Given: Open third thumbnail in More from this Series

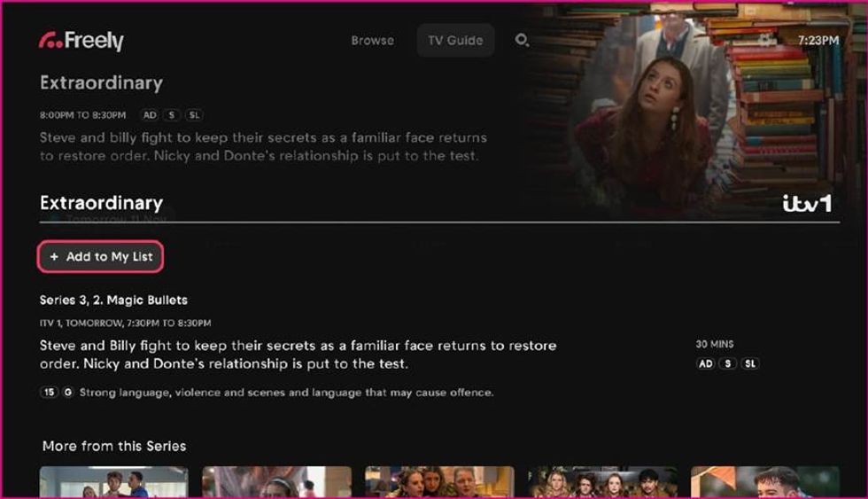Looking at the screenshot, I should [439, 482].
